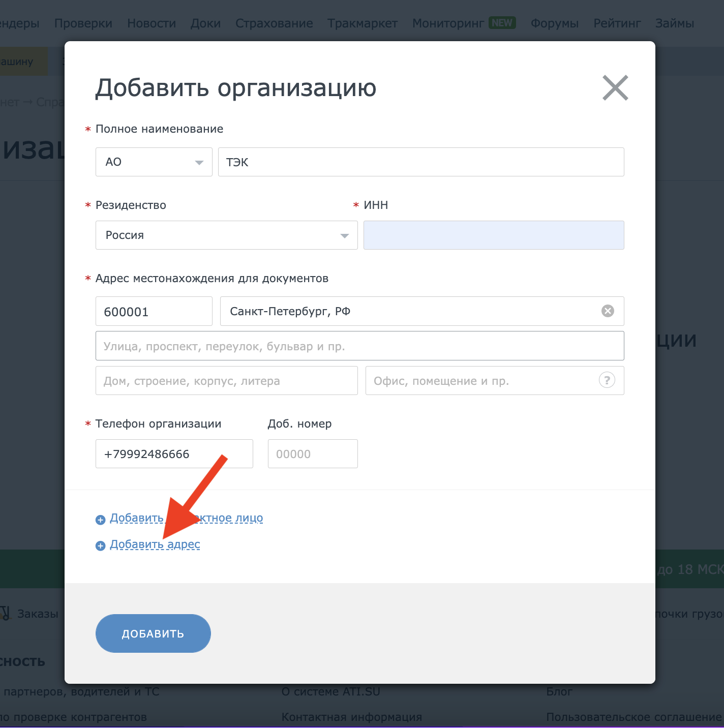Click the ТЭК organization name field
Image resolution: width=724 pixels, height=728 pixels.
421,162
